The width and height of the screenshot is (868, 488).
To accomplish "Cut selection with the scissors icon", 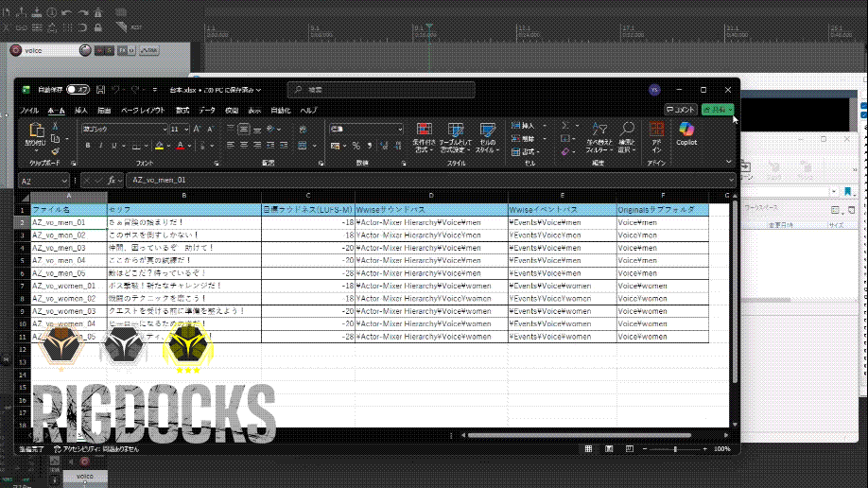I will tap(56, 127).
